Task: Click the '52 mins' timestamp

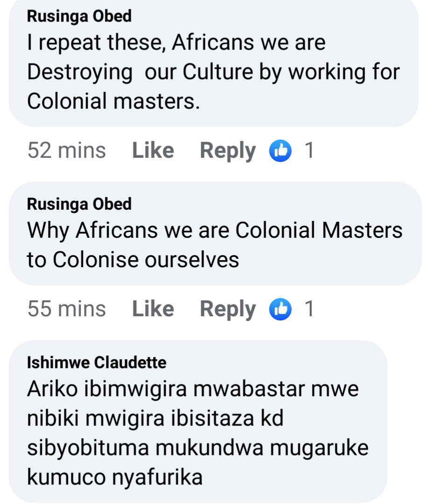Action: point(67,150)
